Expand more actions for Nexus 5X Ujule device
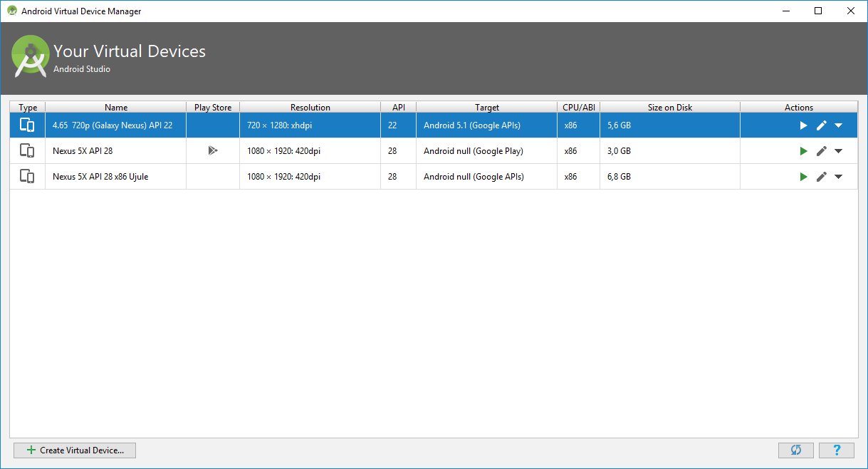This screenshot has width=868, height=469. click(838, 177)
